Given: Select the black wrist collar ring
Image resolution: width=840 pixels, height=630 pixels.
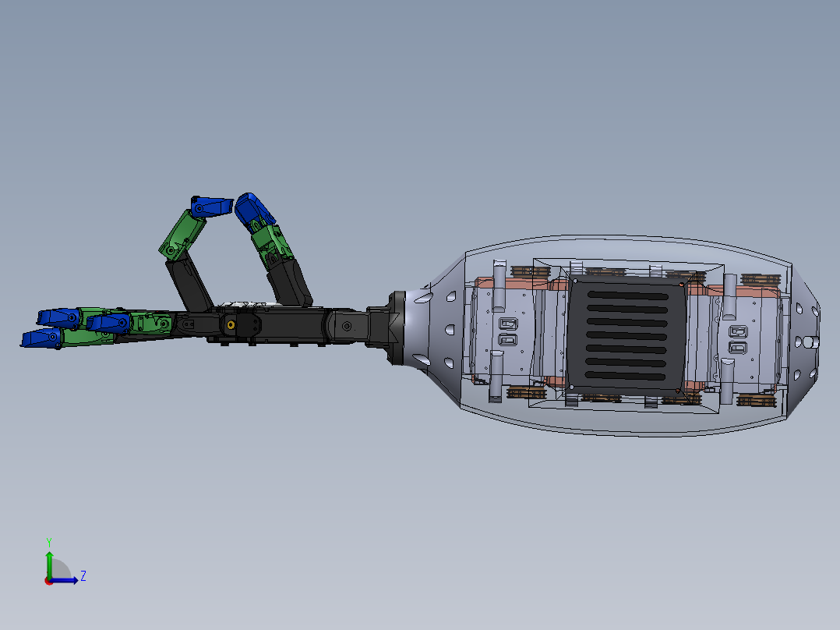Looking at the screenshot, I should 397,328.
